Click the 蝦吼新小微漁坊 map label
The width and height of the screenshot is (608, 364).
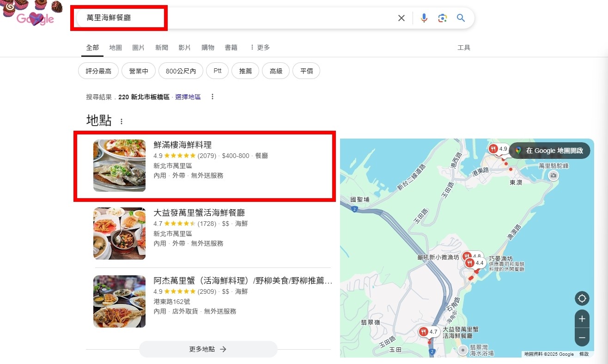tap(438, 257)
